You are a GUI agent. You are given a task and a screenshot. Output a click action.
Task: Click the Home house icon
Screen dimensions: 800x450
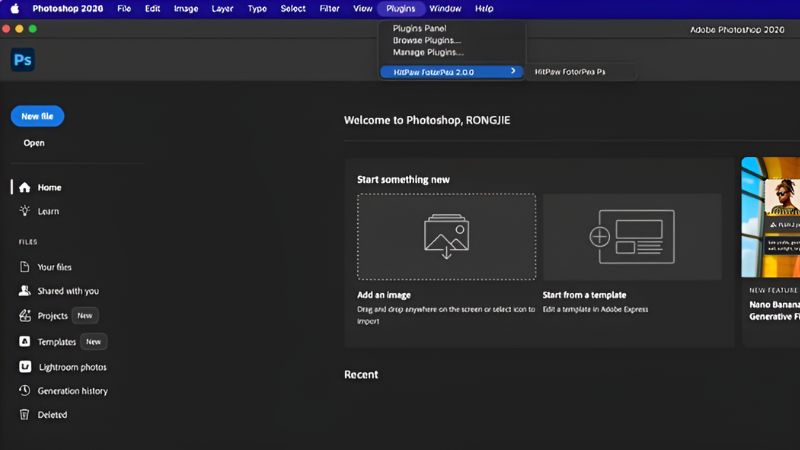point(24,188)
